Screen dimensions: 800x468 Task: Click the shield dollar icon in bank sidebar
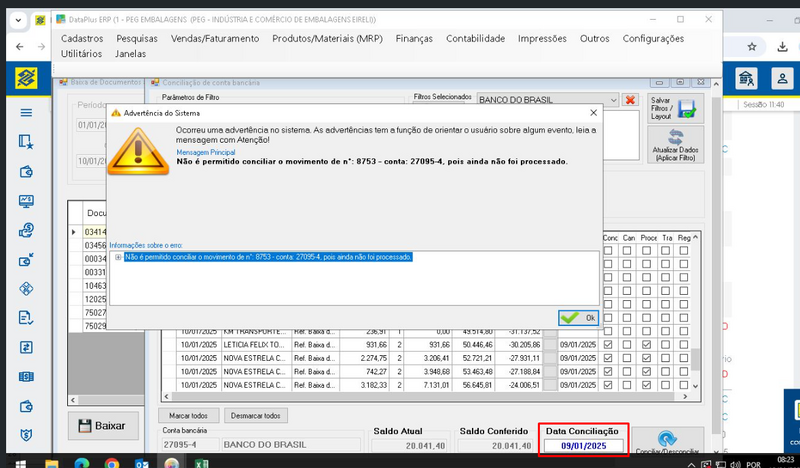tap(26, 435)
